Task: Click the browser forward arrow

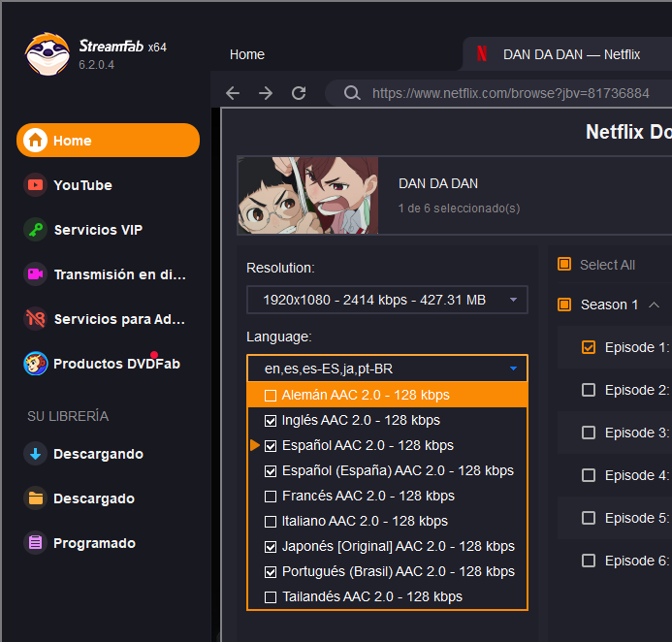Action: tap(266, 93)
